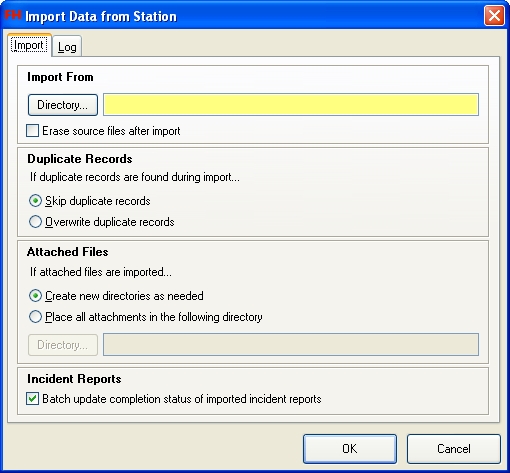This screenshot has height=473, width=510.
Task: Select Skip duplicate records option
Action: tap(35, 201)
